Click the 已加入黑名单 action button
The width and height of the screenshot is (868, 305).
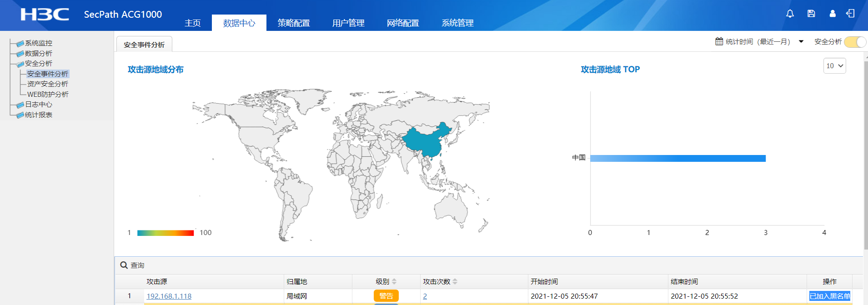pos(830,296)
